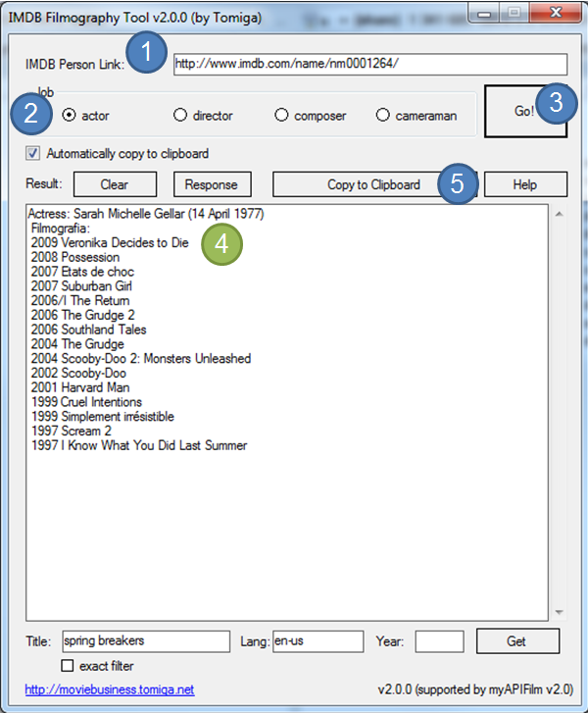Click the 2009 Veronika Decides to Die row
This screenshot has width=588, height=713.
110,242
